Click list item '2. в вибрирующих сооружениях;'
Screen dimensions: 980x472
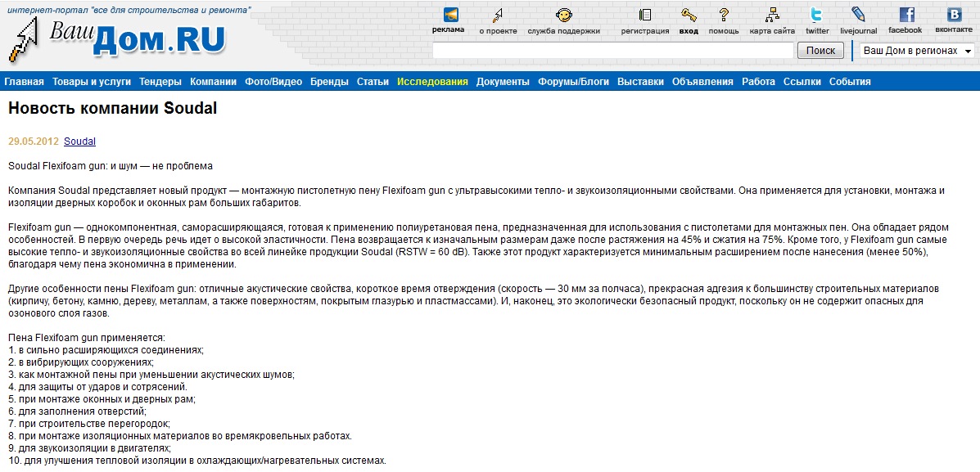tap(81, 362)
